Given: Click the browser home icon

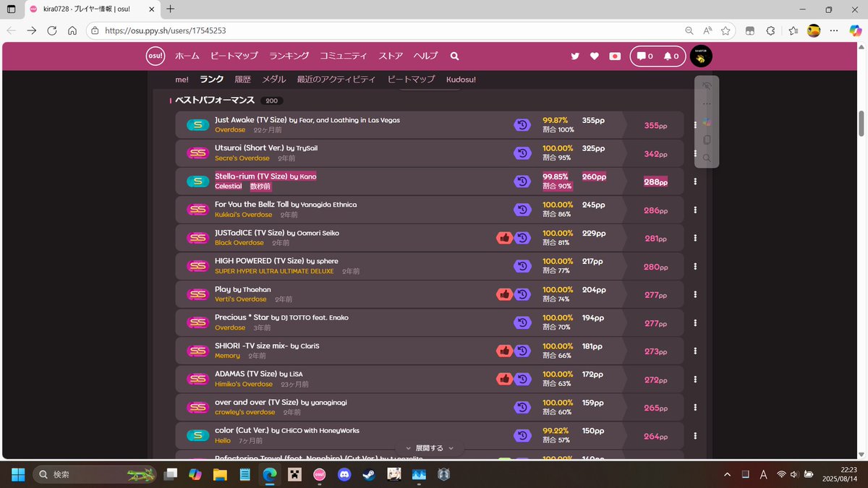Looking at the screenshot, I should (x=72, y=31).
